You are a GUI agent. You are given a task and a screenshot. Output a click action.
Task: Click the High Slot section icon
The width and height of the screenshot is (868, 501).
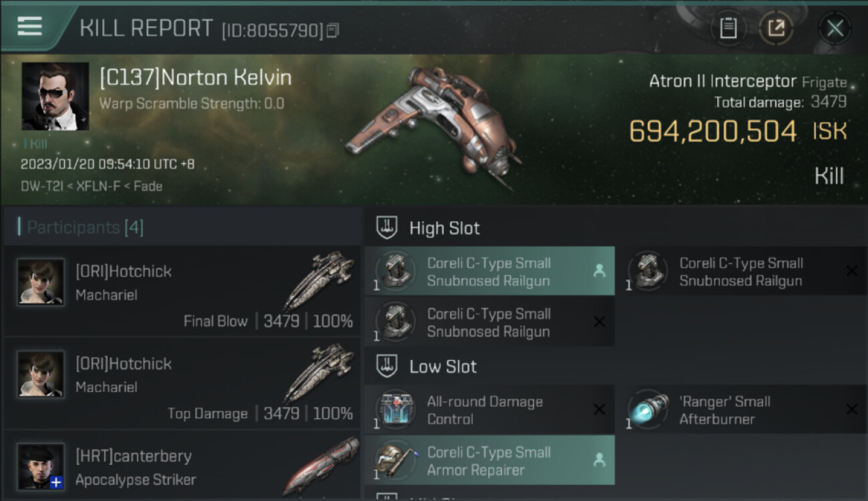click(x=387, y=228)
